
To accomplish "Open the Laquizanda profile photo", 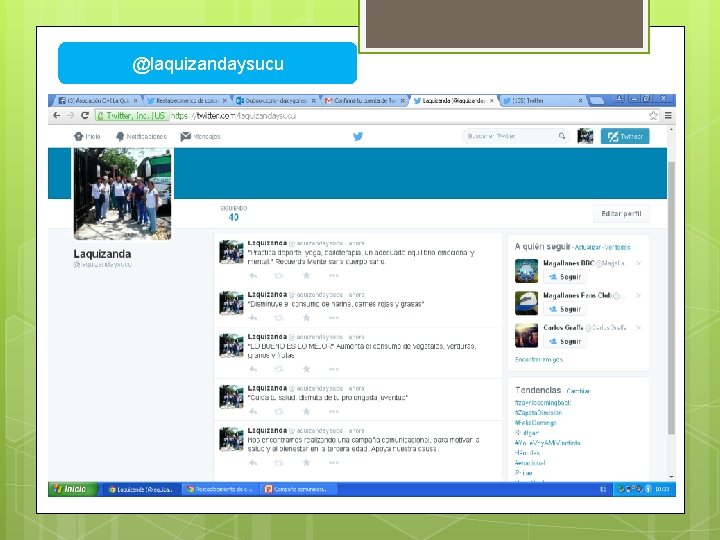I will click(x=123, y=193).
